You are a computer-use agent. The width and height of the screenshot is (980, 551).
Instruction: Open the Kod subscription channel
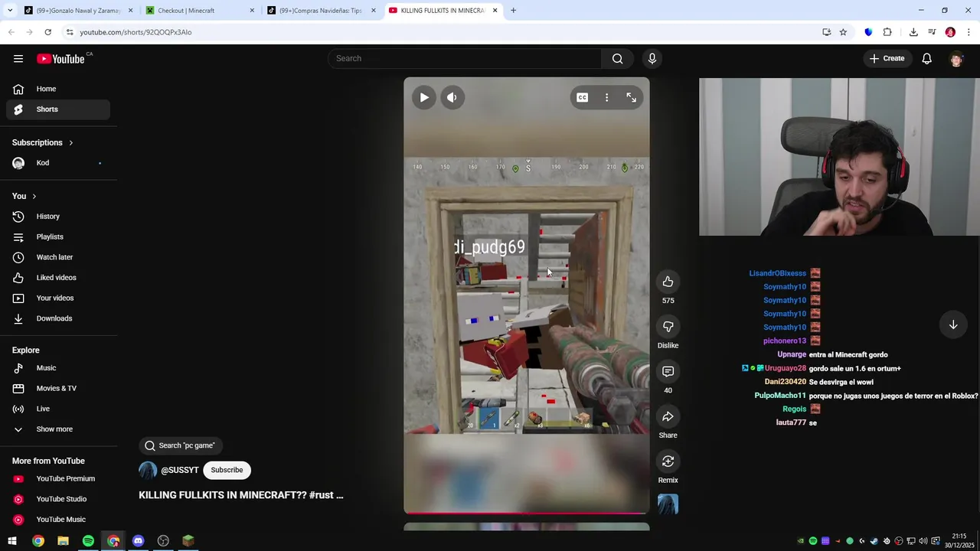pyautogui.click(x=58, y=163)
